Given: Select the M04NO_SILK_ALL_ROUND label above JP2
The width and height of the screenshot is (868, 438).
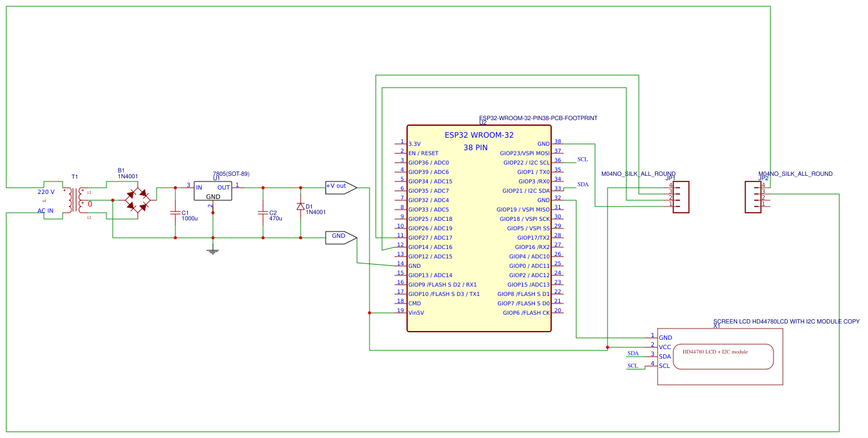Looking at the screenshot, I should click(795, 174).
